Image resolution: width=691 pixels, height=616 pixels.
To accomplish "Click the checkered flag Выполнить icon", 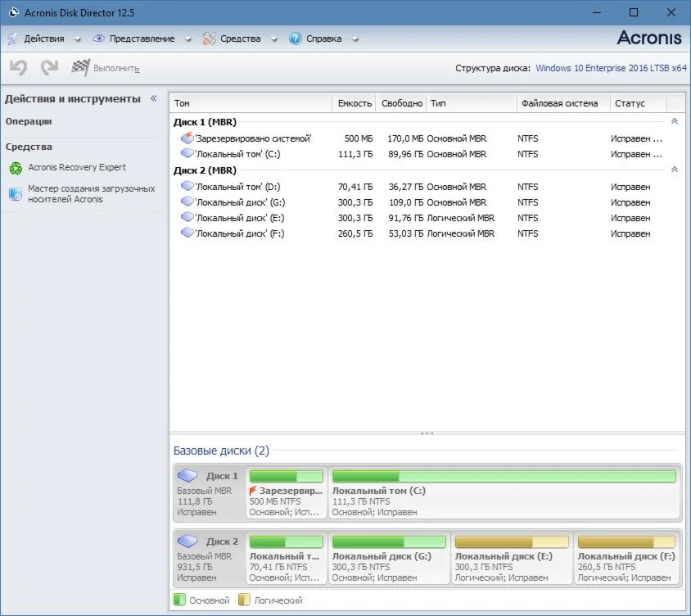I will (80, 68).
